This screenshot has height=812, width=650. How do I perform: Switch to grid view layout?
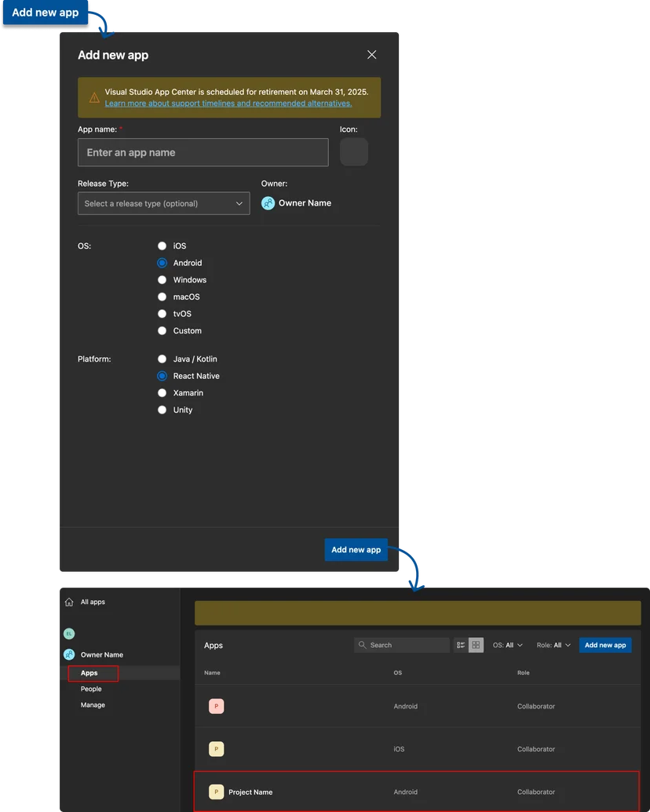pos(476,645)
